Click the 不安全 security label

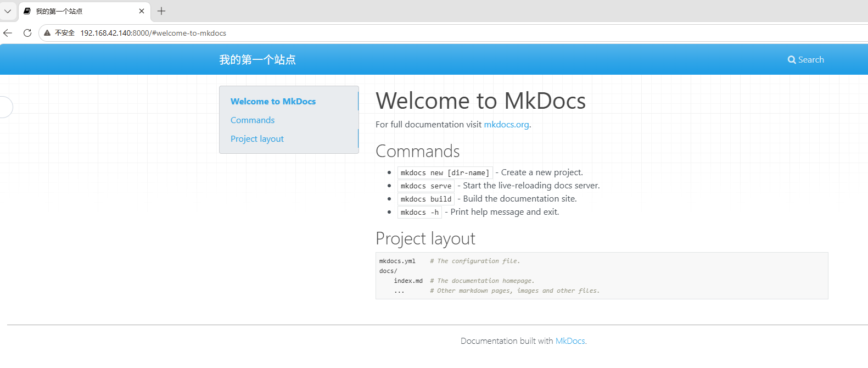coord(65,33)
